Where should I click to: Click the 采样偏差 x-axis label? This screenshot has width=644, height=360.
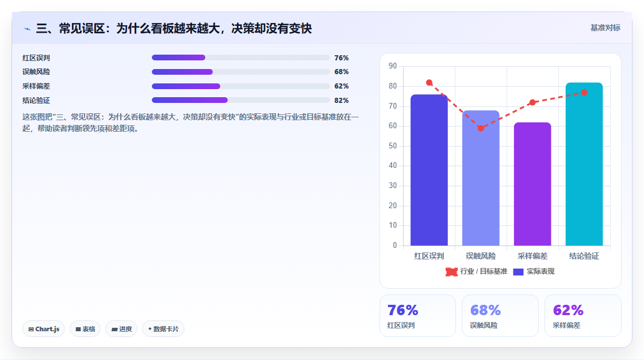[x=532, y=256]
